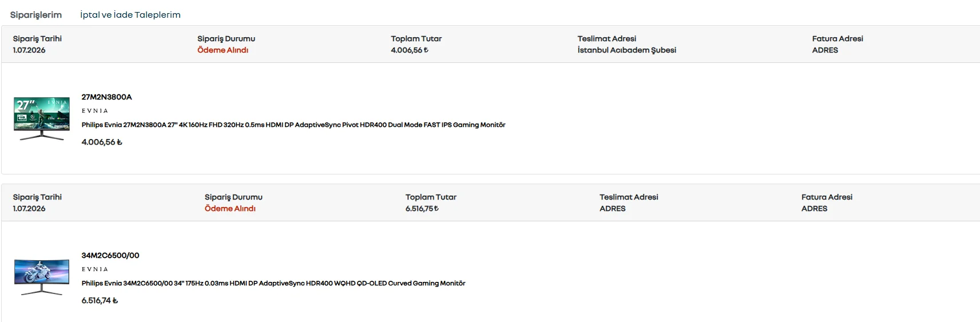Click the 6.516,74 ₺ product price
The height and width of the screenshot is (322, 980).
click(x=100, y=300)
